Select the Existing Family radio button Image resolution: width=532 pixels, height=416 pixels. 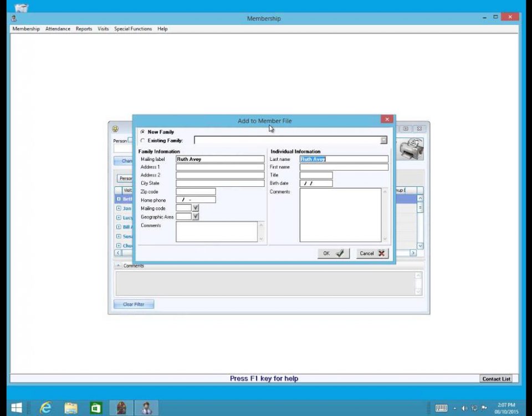142,140
